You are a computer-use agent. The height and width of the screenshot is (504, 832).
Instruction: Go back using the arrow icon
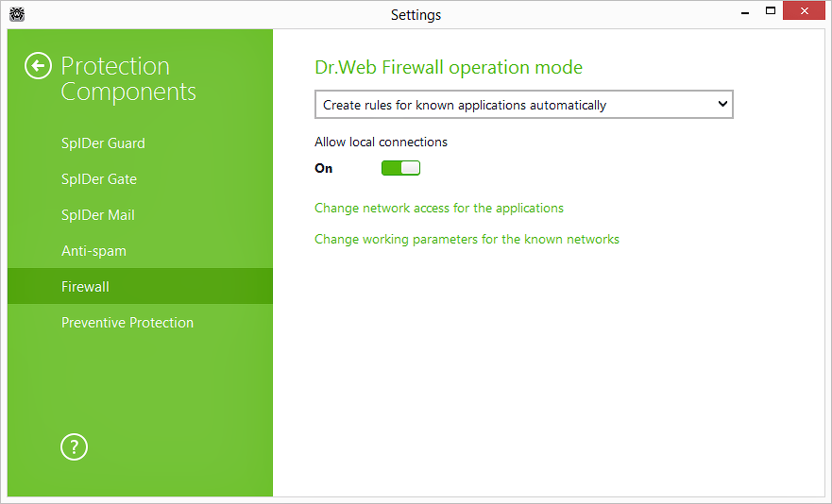38,66
